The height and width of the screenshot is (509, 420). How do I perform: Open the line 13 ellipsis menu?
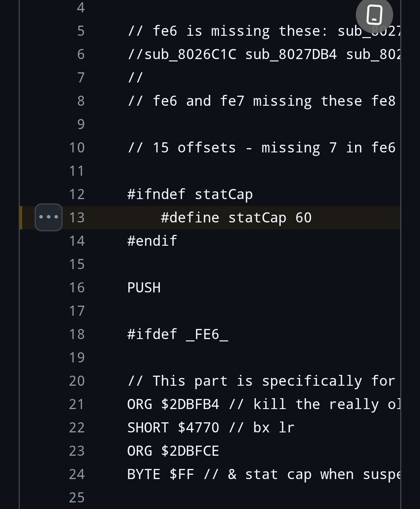pos(49,217)
